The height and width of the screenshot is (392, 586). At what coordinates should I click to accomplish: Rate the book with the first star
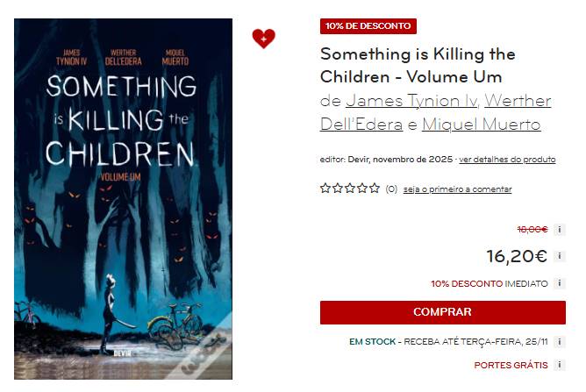pyautogui.click(x=325, y=189)
